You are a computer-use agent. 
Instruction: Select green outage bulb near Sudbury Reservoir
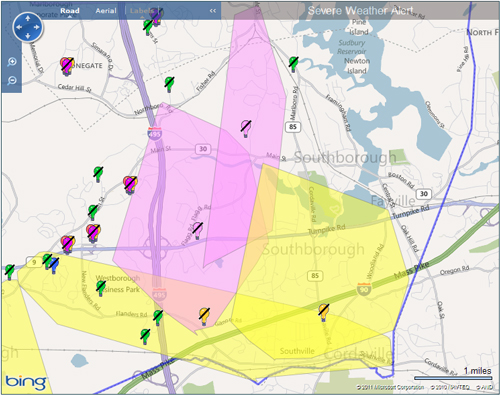tap(293, 64)
